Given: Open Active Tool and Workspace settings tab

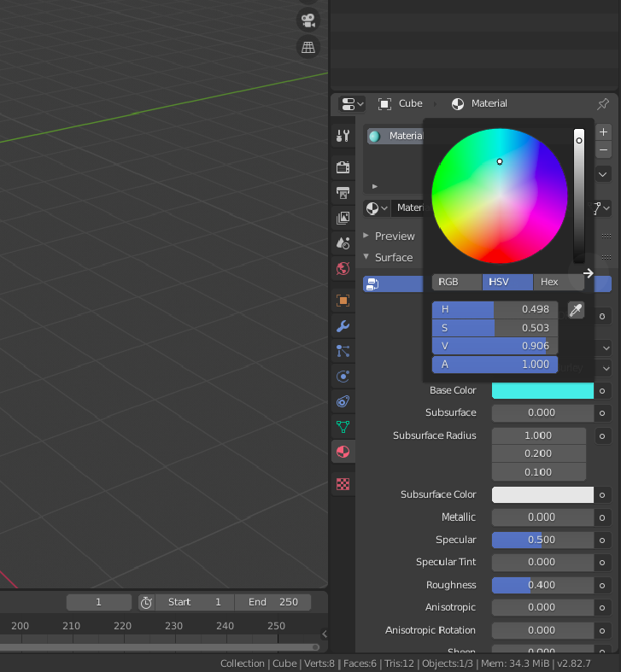Looking at the screenshot, I should tap(343, 136).
